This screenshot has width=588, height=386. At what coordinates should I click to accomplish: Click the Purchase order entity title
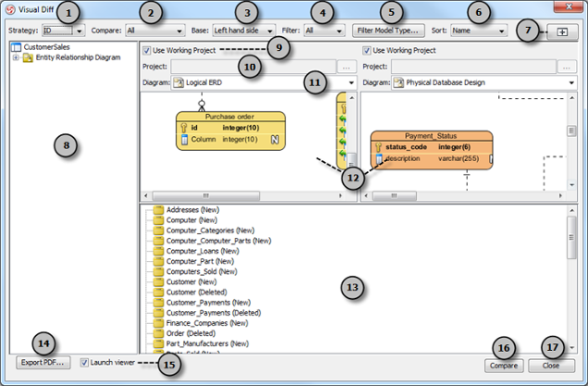click(230, 117)
